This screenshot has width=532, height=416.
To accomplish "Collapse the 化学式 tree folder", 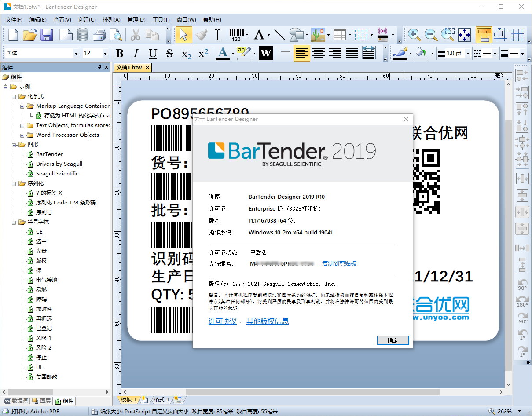I will tap(14, 96).
